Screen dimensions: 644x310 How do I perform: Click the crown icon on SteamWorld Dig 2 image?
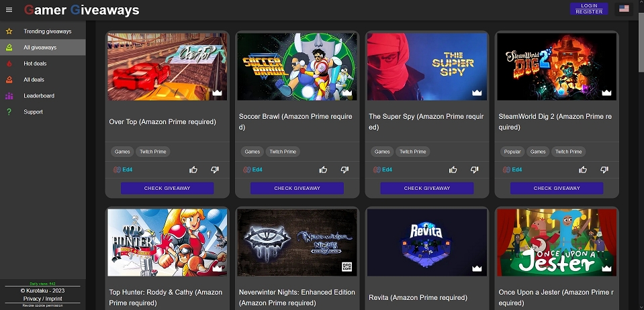606,93
